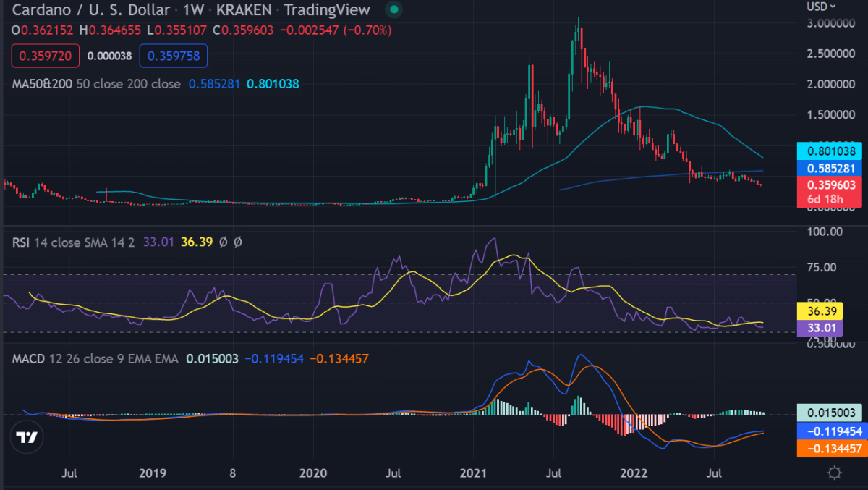
Task: Click the 75.00 RSI scale label
Action: (823, 268)
